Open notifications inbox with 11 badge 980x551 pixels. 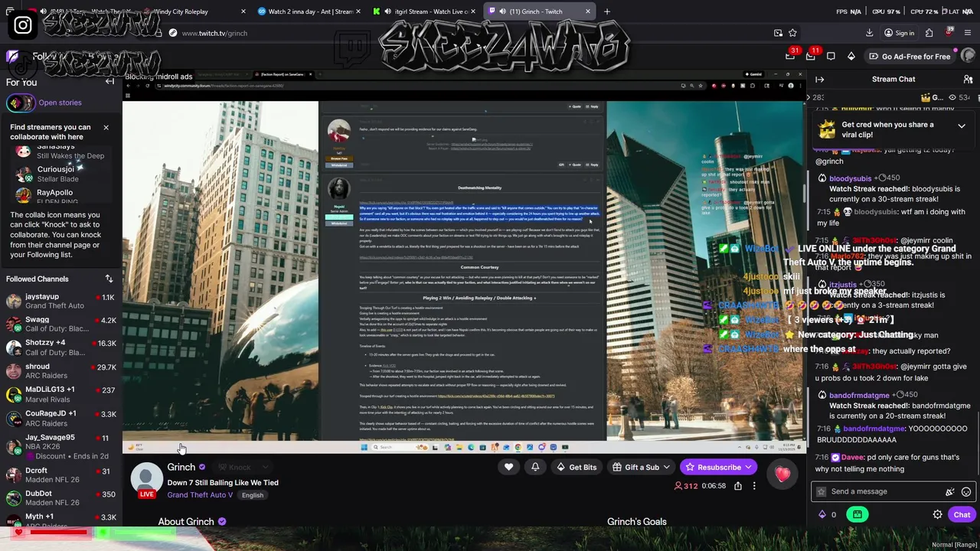[812, 56]
